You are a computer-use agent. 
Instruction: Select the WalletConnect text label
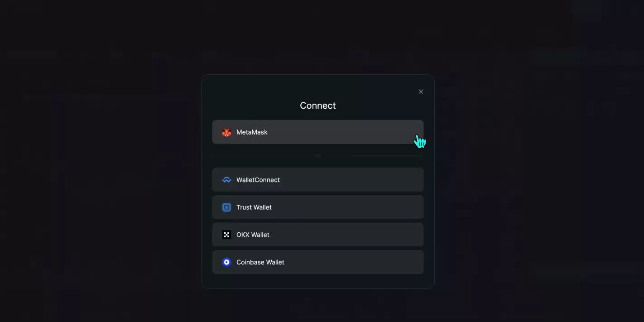258,180
